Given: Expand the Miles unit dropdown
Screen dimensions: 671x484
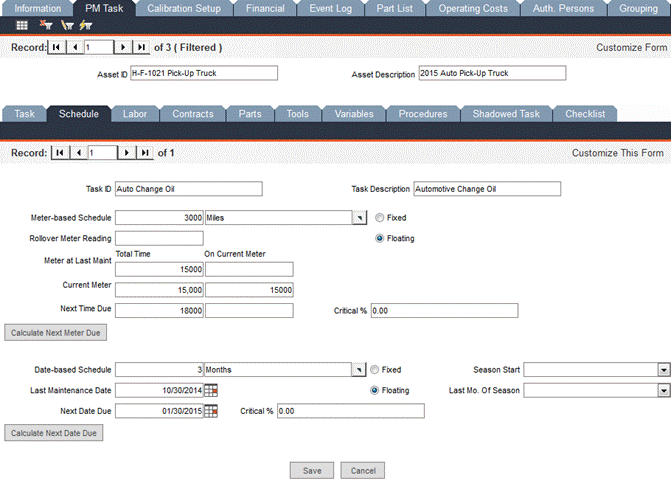Looking at the screenshot, I should [358, 217].
